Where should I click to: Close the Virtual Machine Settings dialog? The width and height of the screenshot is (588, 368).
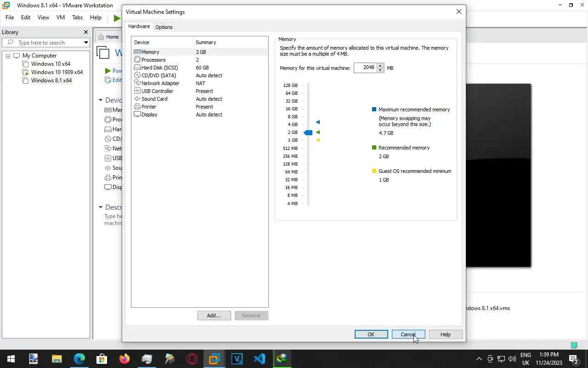point(458,11)
